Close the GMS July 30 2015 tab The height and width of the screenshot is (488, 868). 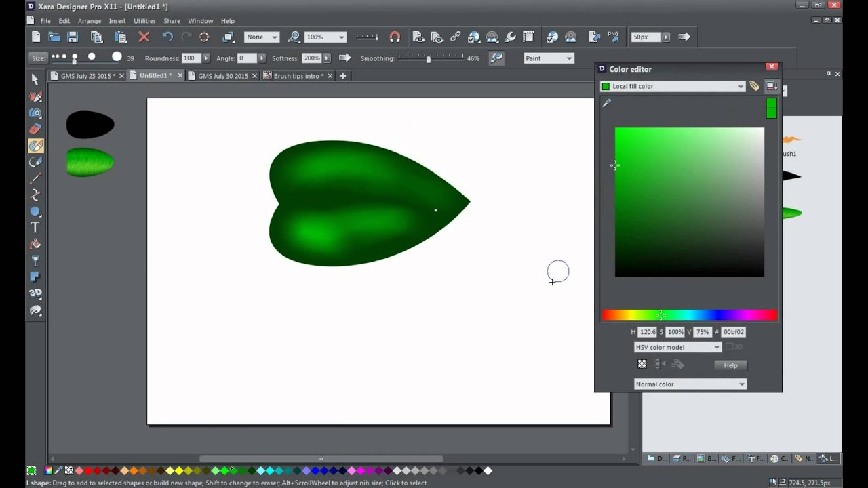point(254,76)
